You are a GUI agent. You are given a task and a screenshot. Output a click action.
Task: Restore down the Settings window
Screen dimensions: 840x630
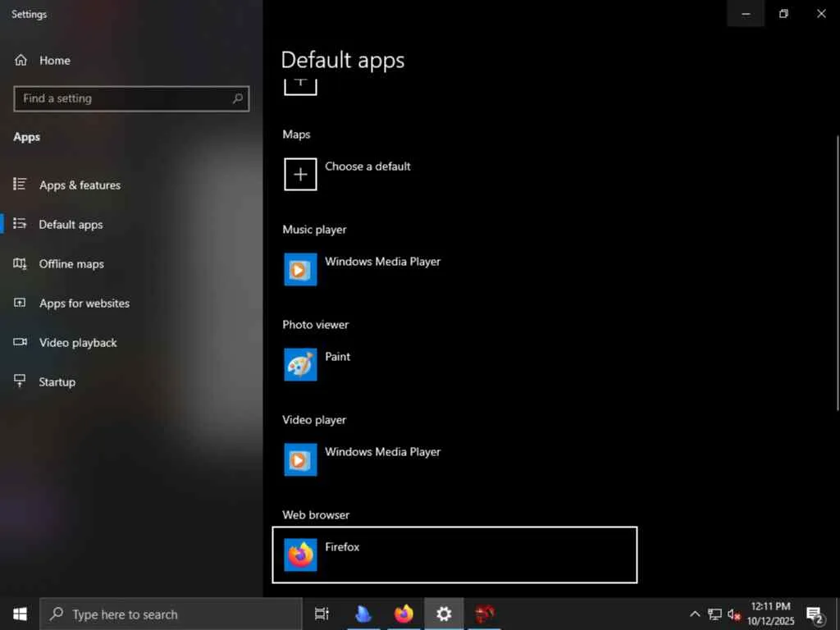pos(783,13)
